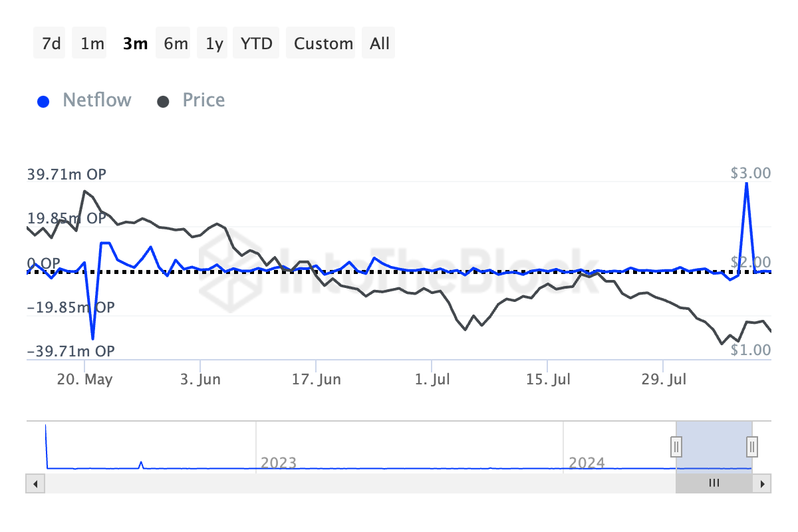This screenshot has width=798, height=532.
Task: Open the Custom date range option
Action: [x=323, y=44]
